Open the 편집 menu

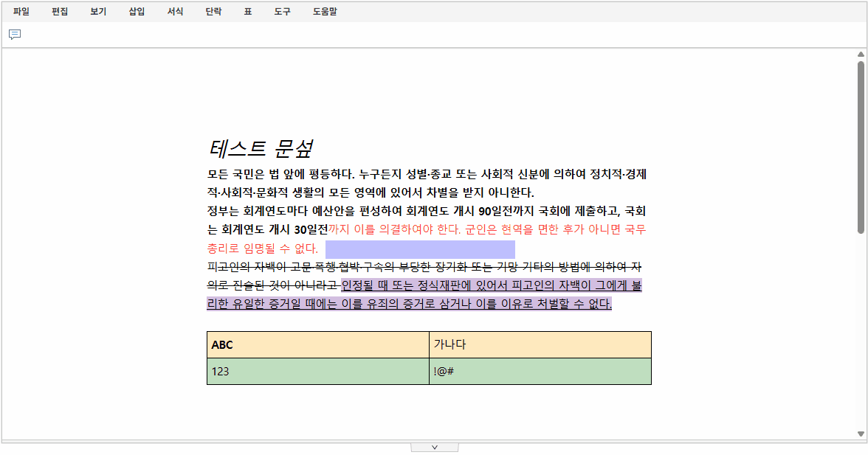point(59,11)
